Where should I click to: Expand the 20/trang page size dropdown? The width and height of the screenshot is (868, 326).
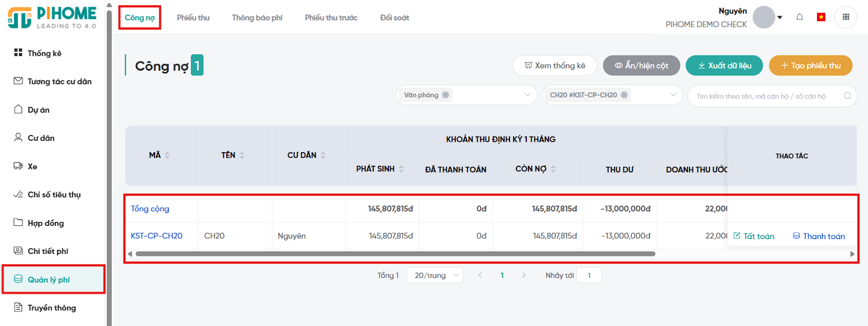435,275
